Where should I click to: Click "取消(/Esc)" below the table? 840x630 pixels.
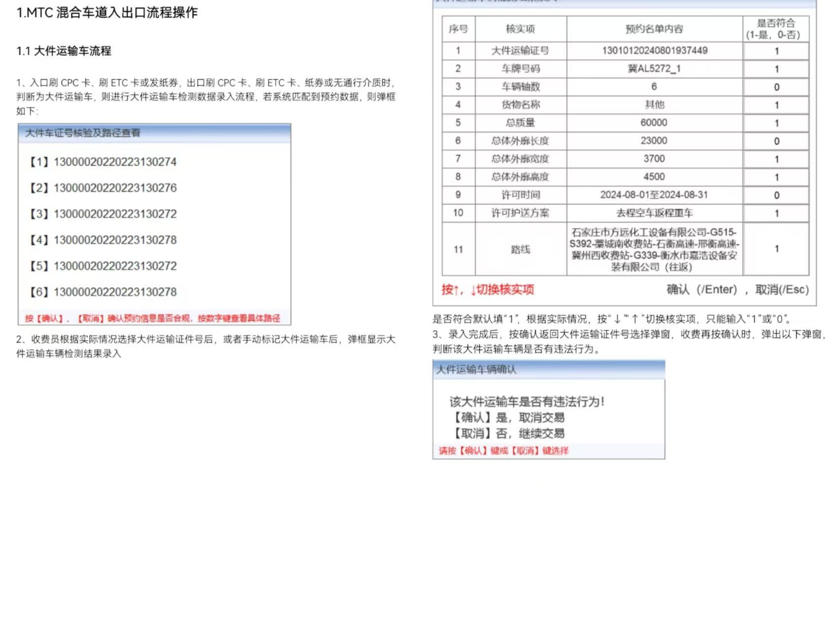pyautogui.click(x=782, y=290)
